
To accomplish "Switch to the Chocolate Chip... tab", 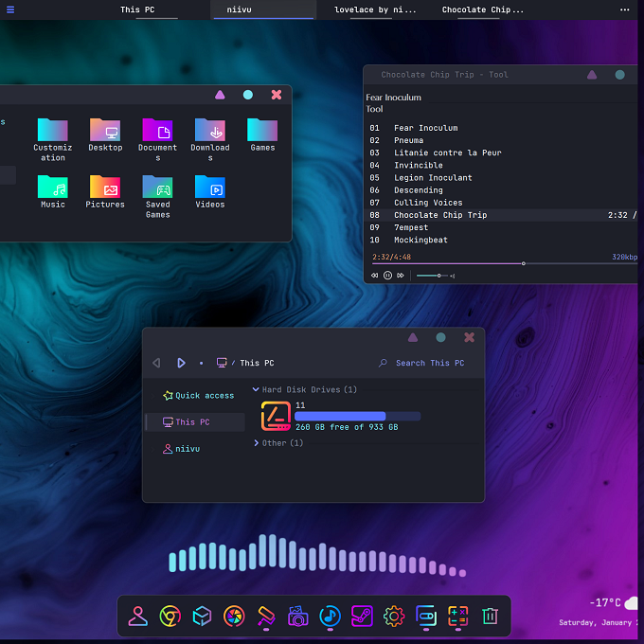I will point(483,9).
